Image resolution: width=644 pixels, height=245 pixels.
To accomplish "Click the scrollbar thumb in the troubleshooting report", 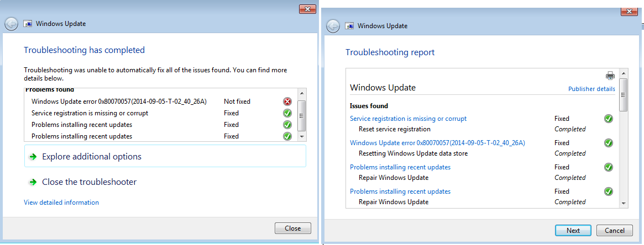I will 624,95.
